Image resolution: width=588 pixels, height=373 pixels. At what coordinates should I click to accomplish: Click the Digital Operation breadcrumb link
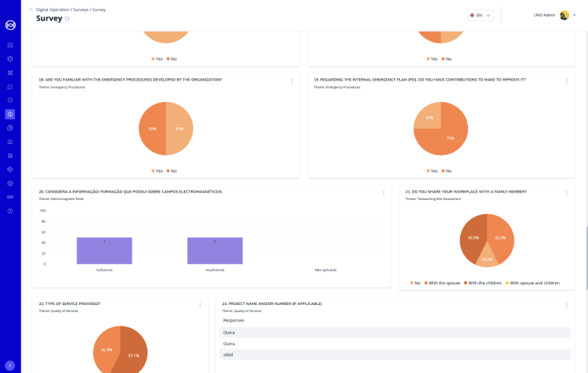pos(53,9)
